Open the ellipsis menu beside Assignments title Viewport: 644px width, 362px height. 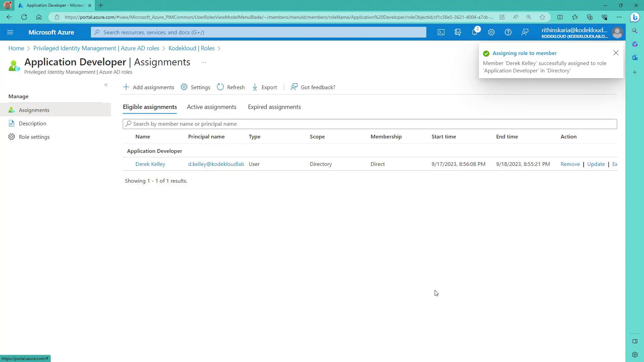[204, 62]
